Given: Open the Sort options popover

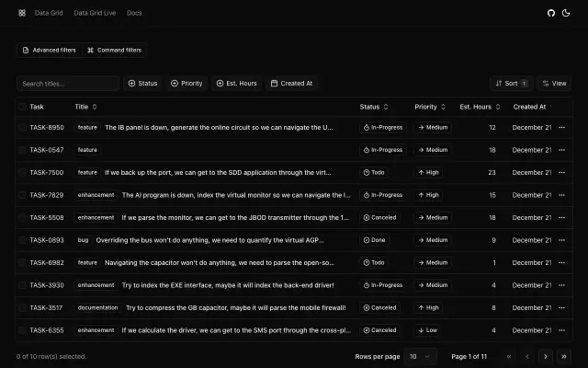Looking at the screenshot, I should point(512,84).
